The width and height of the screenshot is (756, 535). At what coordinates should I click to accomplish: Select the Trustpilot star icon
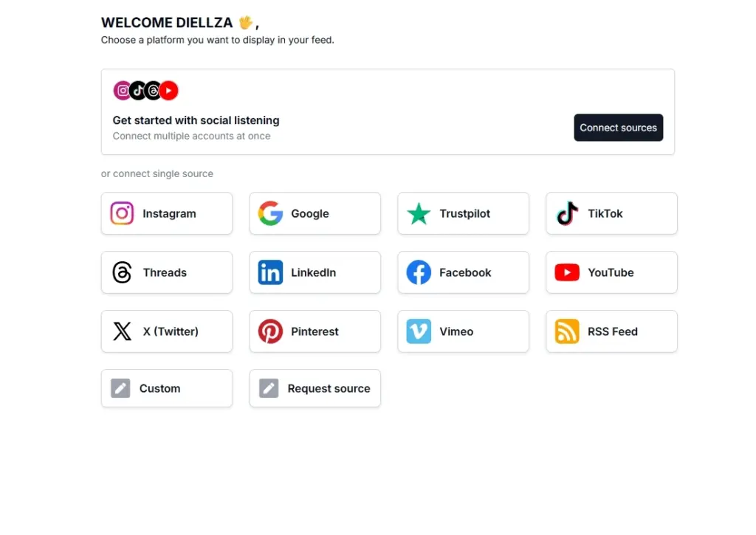pos(418,213)
